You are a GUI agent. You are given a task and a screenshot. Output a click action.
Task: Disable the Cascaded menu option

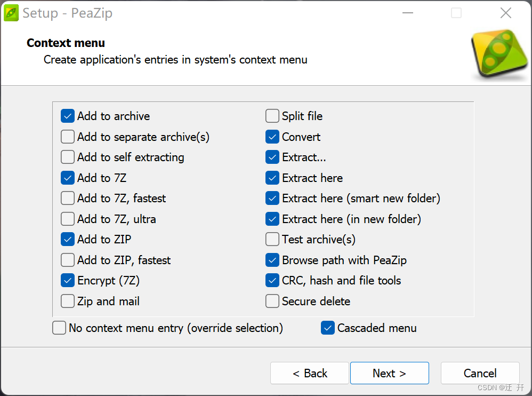point(327,328)
